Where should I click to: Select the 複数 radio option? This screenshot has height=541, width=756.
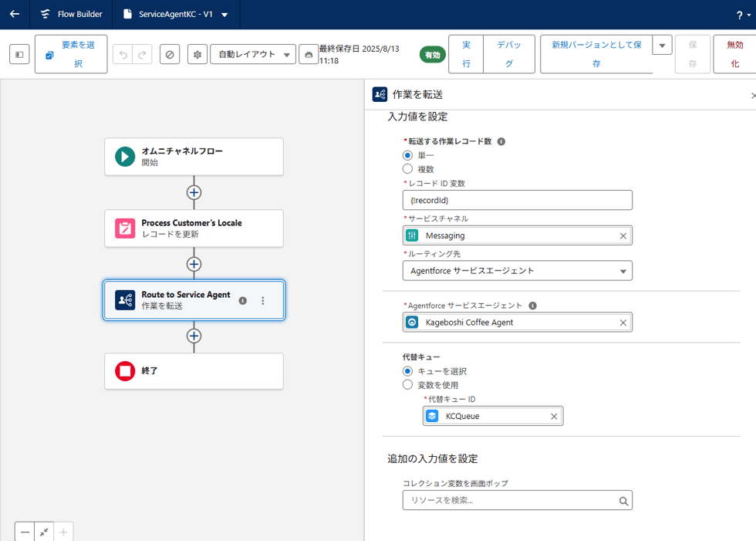pyautogui.click(x=408, y=169)
